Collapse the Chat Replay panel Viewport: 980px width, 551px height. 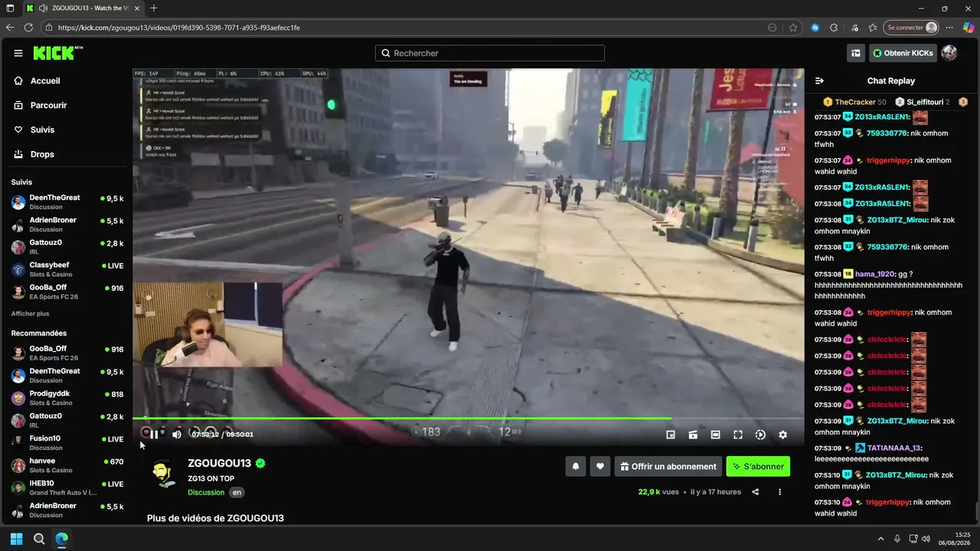[819, 81]
